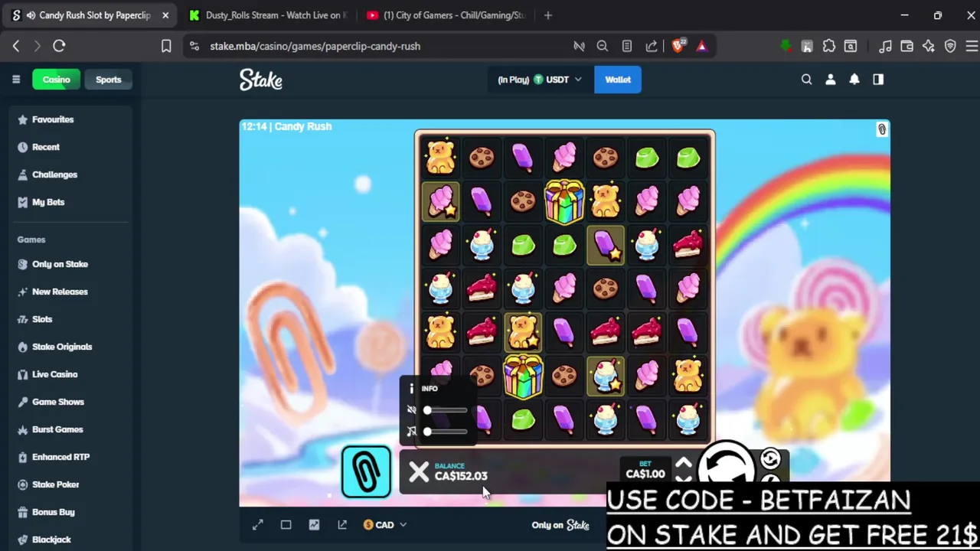The width and height of the screenshot is (980, 551).
Task: Switch to the Dusty_Rolls Stream tab
Action: 268,15
